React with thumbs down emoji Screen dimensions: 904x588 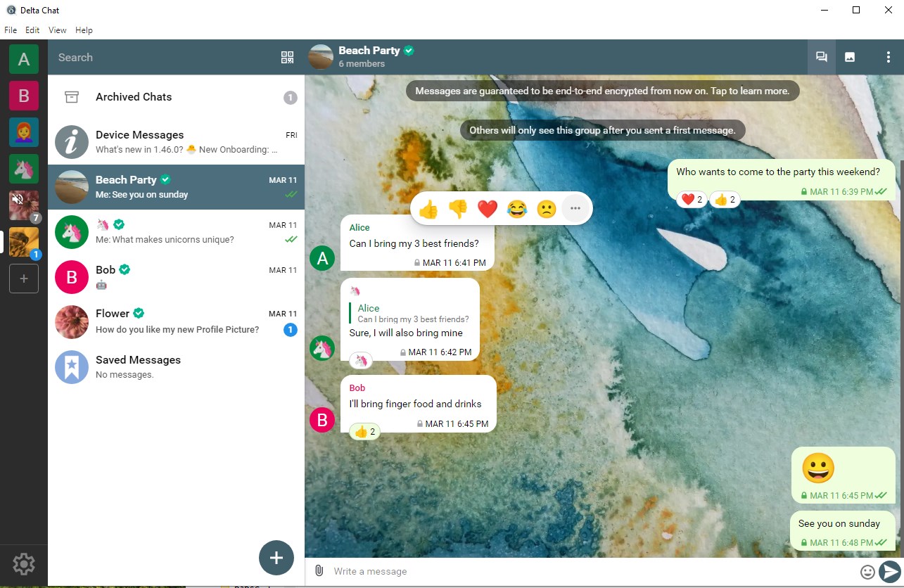(458, 209)
